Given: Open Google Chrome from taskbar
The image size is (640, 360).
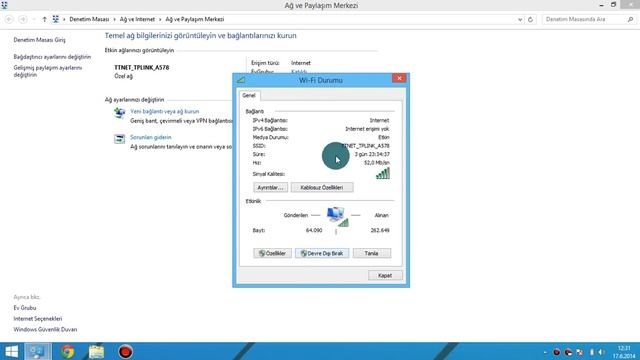Looking at the screenshot, I should tap(68, 351).
